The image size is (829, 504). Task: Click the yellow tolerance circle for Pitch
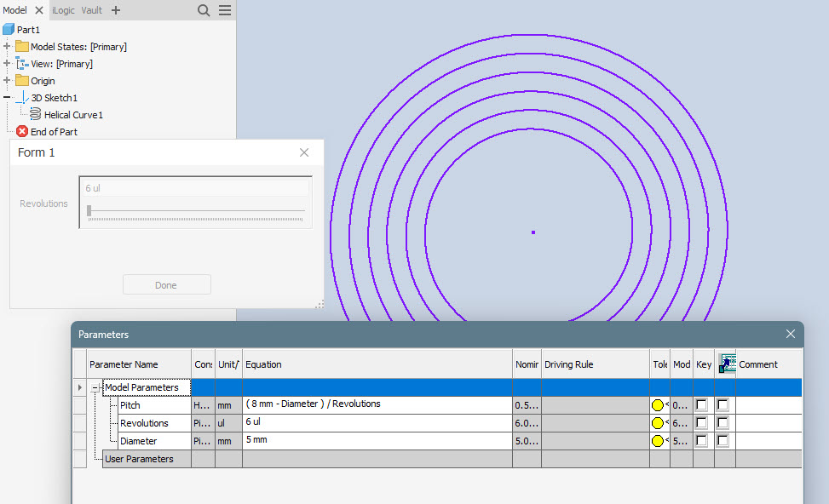(x=657, y=404)
